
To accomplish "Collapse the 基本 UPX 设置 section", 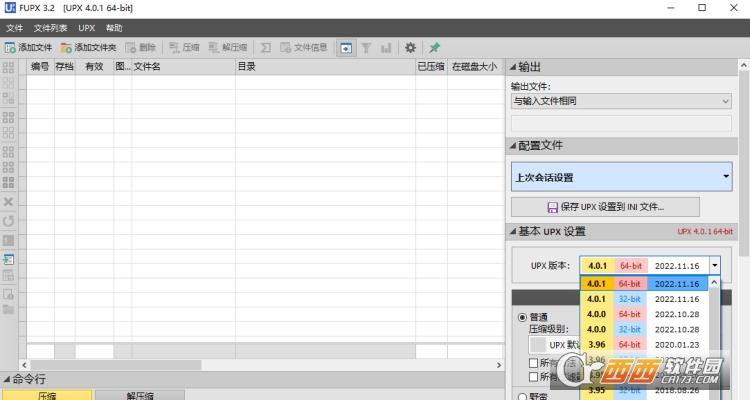I will tap(513, 232).
